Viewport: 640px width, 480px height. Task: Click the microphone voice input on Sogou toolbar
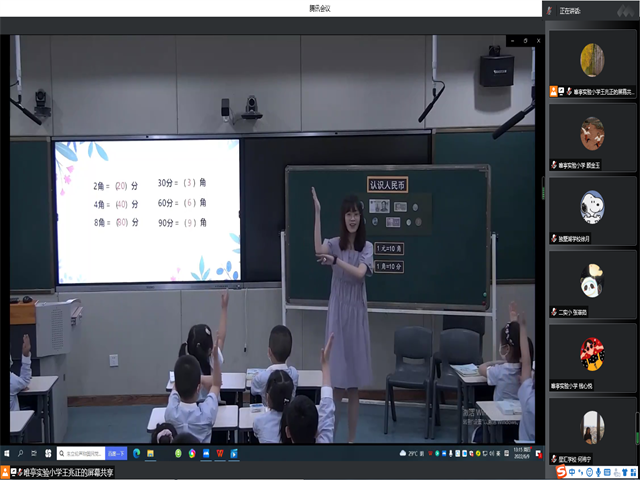pyautogui.click(x=598, y=472)
